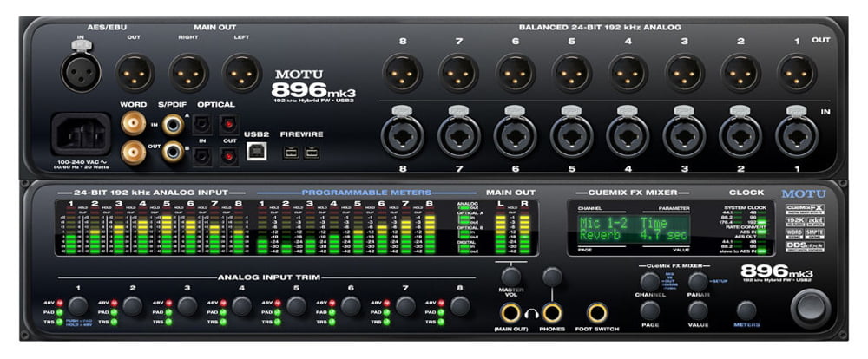Click the S/PDIF OUT RCA jack
Image resolution: width=868 pixels, height=359 pixels.
coord(174,152)
